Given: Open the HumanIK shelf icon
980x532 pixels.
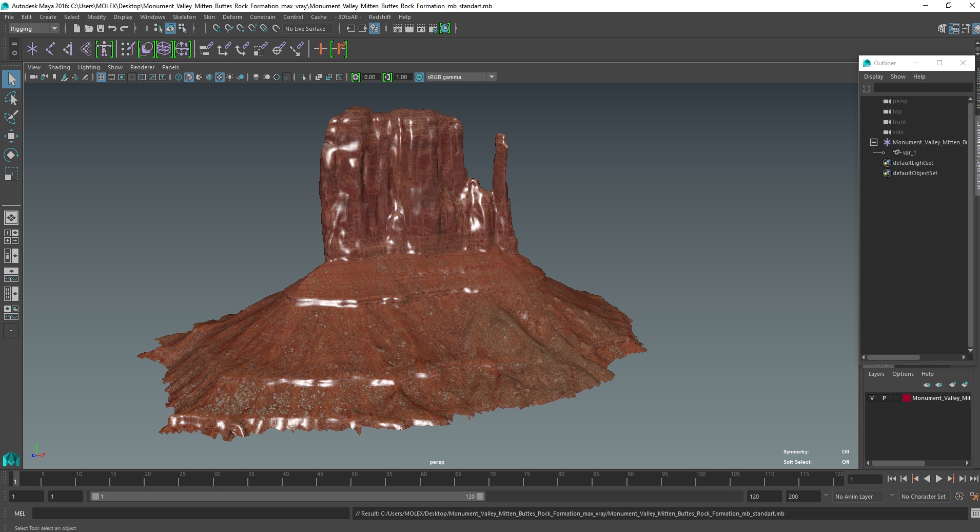Looking at the screenshot, I should pyautogui.click(x=104, y=49).
